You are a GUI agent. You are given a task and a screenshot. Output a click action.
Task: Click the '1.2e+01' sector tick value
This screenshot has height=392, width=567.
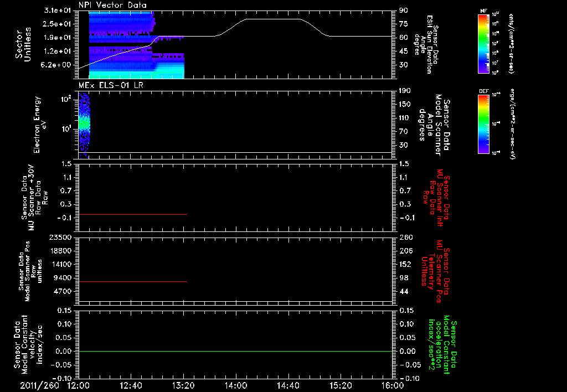(x=58, y=51)
